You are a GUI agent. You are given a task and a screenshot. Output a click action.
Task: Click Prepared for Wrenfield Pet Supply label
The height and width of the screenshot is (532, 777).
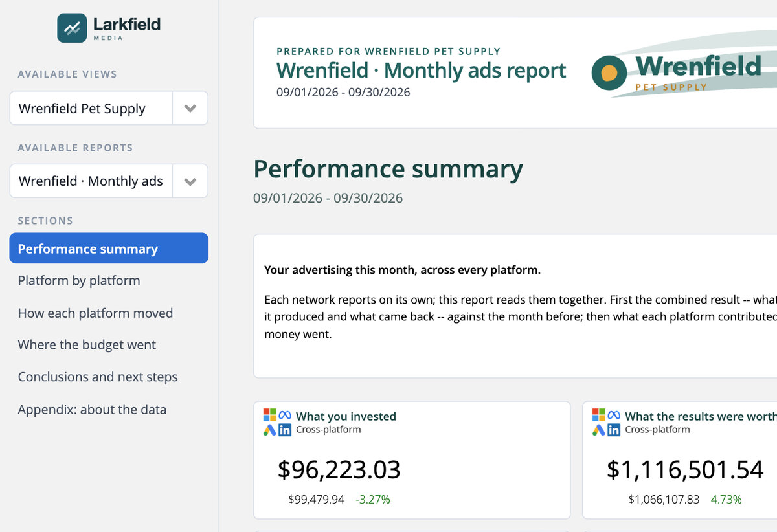[388, 51]
